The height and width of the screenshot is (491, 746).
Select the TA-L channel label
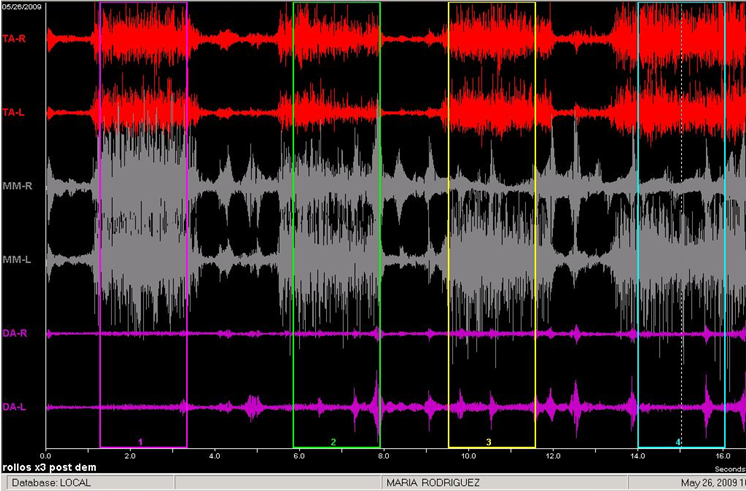(14, 113)
